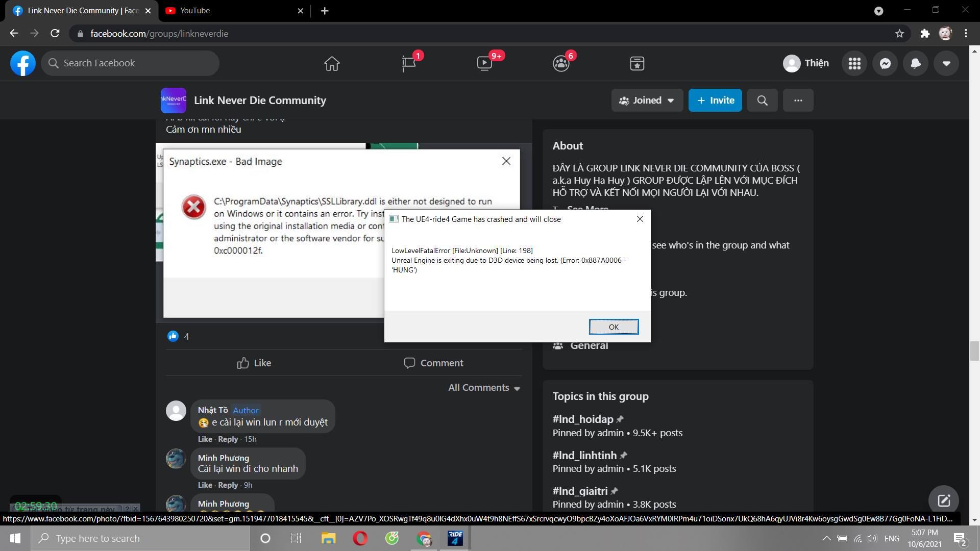Click OK button in UE4 crash dialog
Screen dimensions: 980x551
[x=613, y=327]
